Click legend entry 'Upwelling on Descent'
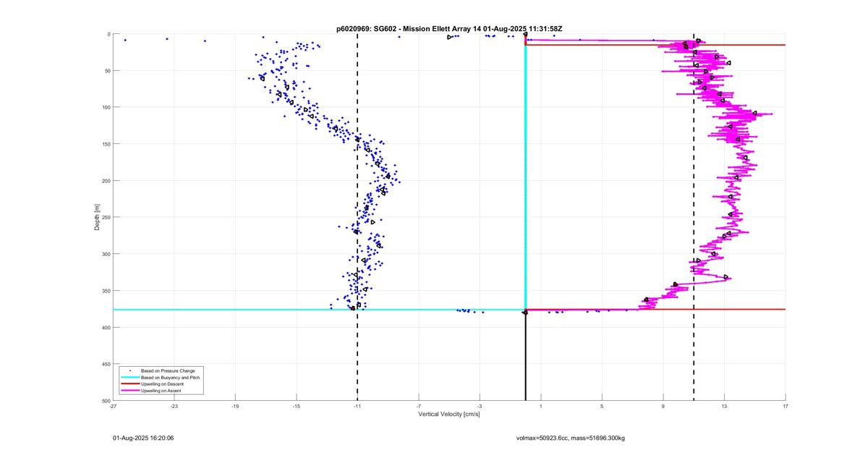 tap(163, 384)
